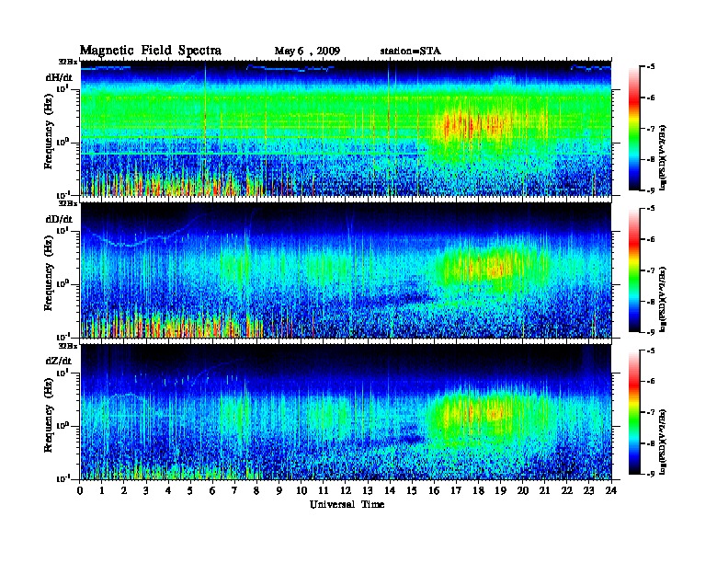728x563 pixels.
Task: Select the "dH/dt" panel label
Action: [59, 77]
